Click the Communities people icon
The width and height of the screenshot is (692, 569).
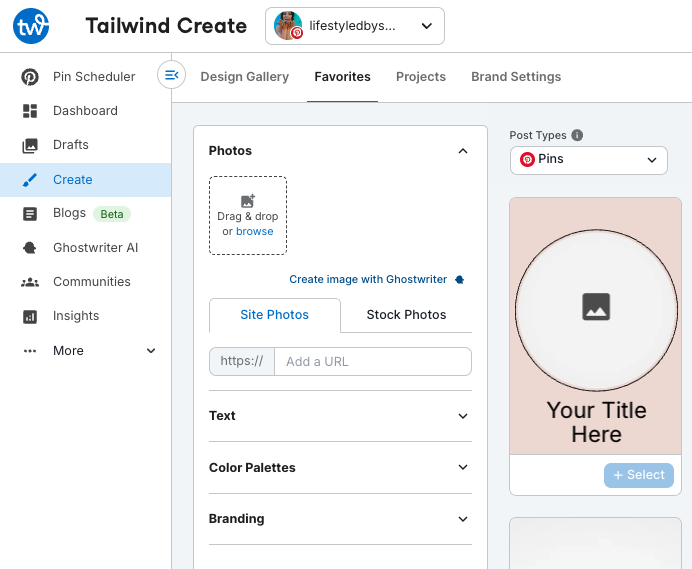click(x=30, y=282)
